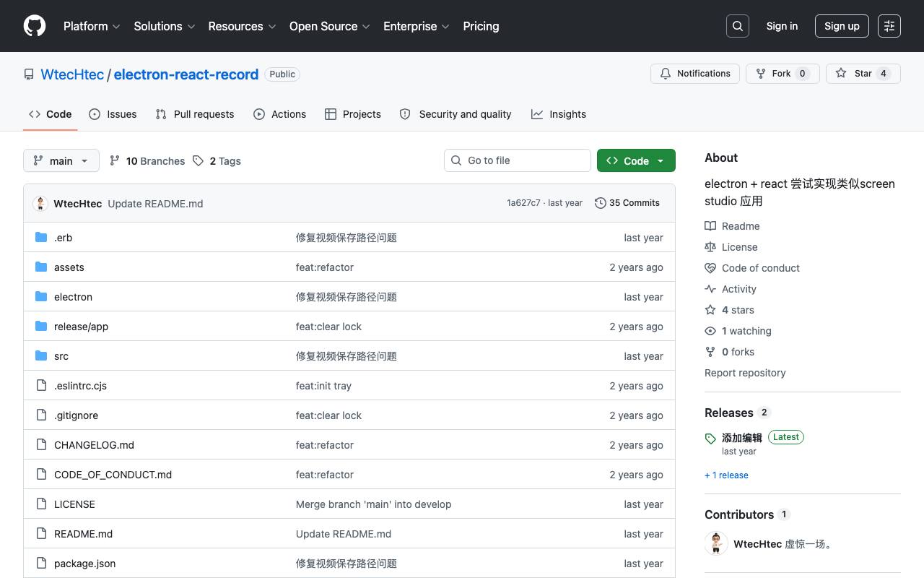The height and width of the screenshot is (578, 924).
Task: Click the README.md file icon
Action: pos(41,533)
